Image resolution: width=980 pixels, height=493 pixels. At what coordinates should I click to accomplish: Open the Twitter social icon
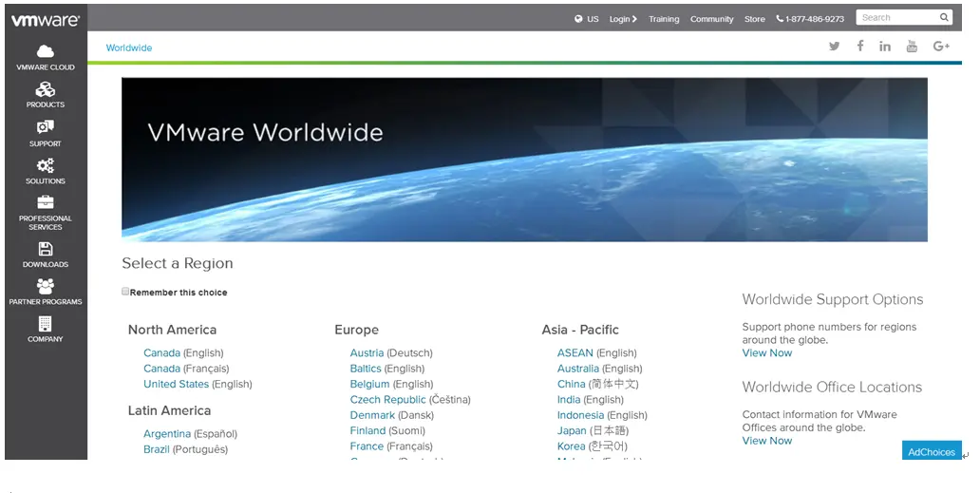pos(834,47)
